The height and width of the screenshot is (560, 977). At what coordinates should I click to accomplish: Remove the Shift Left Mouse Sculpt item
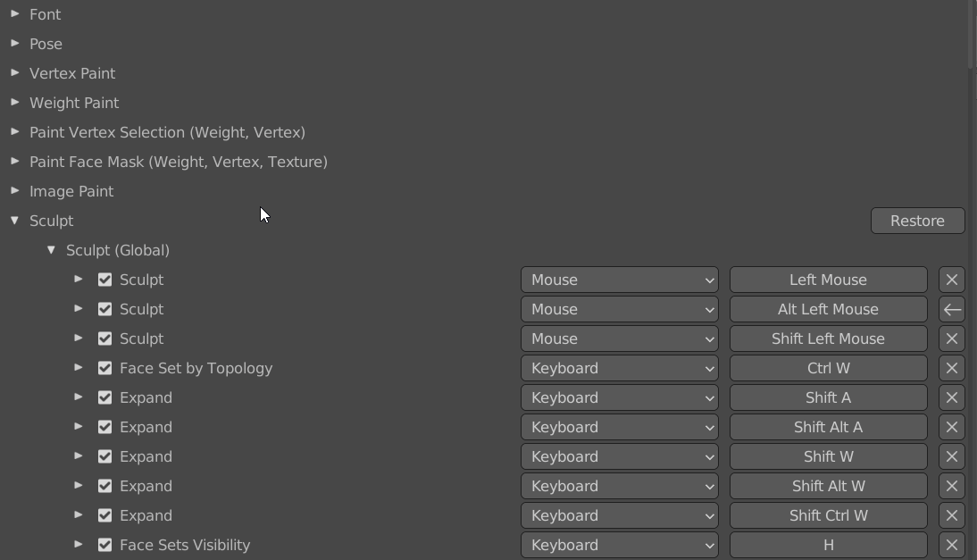coord(951,339)
